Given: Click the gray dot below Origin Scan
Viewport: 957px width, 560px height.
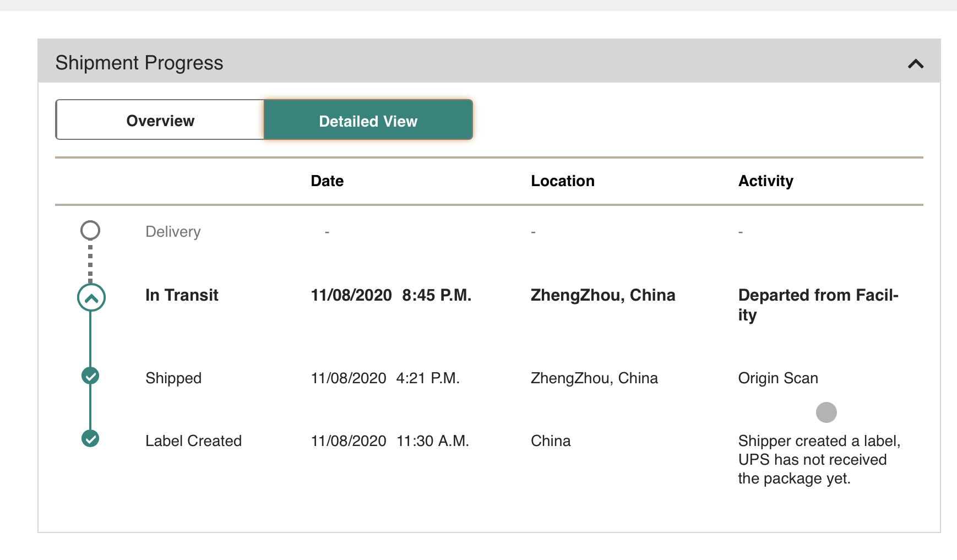Looking at the screenshot, I should click(x=826, y=412).
